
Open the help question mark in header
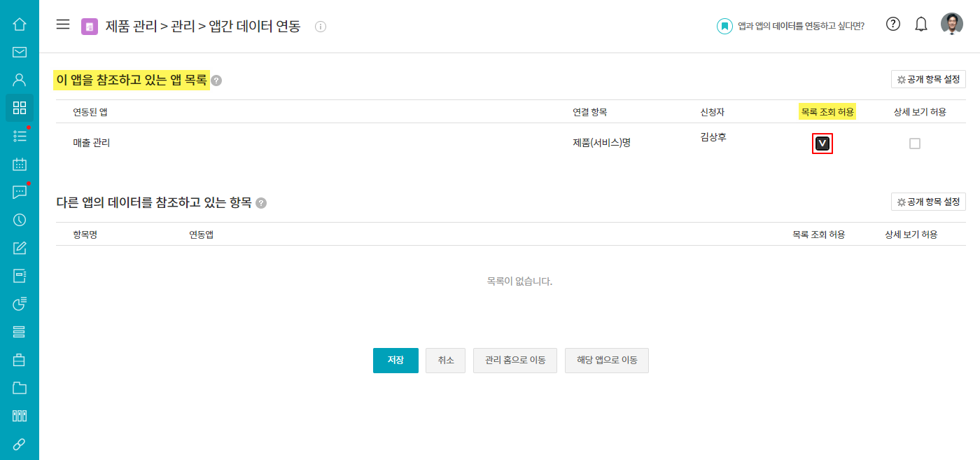[x=892, y=24]
